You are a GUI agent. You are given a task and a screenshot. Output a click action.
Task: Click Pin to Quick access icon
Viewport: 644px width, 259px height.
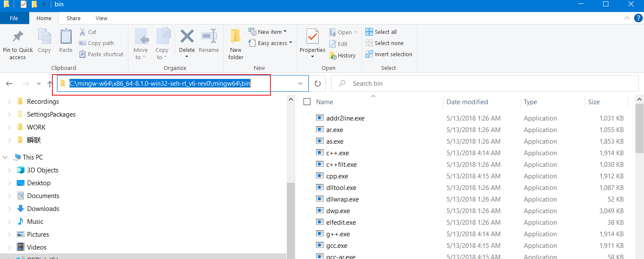pyautogui.click(x=18, y=37)
